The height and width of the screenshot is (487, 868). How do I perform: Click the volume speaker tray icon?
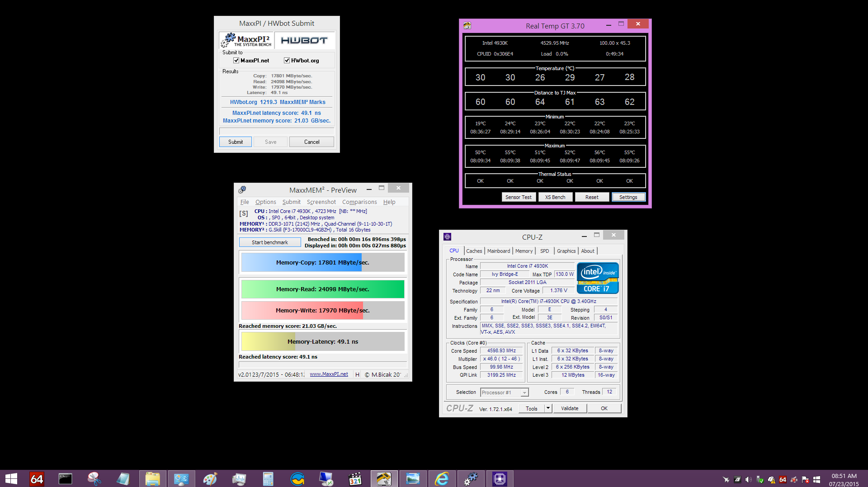coord(749,479)
